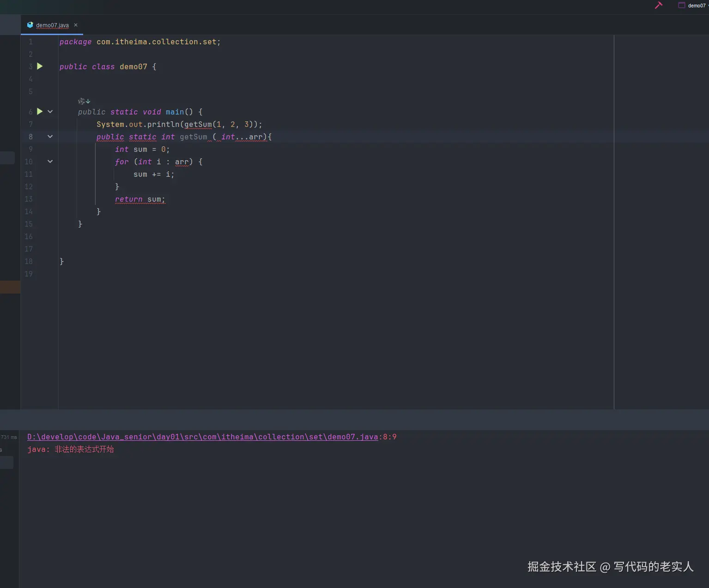Click the 'int...arr' parameter text
The width and height of the screenshot is (709, 588).
pyautogui.click(x=242, y=137)
